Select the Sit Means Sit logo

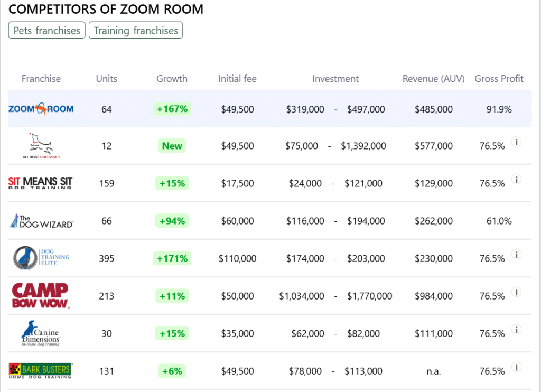click(x=41, y=183)
